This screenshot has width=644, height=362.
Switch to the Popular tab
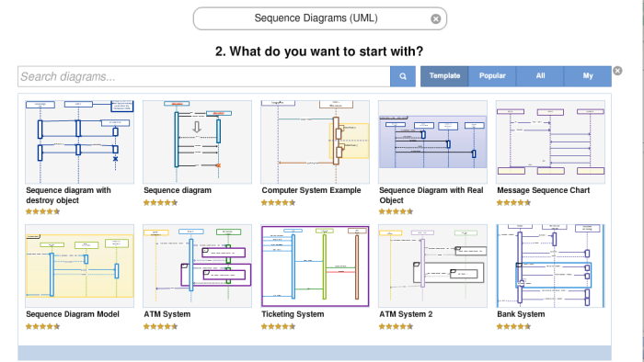tap(492, 76)
